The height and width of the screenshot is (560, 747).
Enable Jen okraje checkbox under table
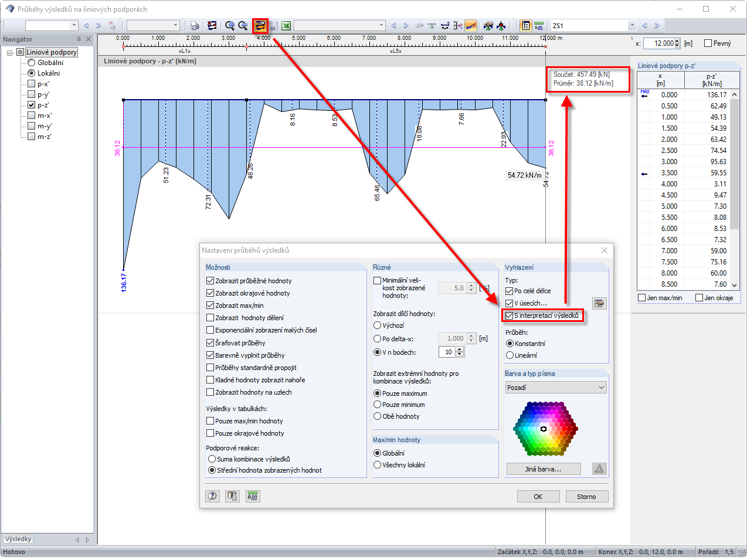click(x=699, y=298)
